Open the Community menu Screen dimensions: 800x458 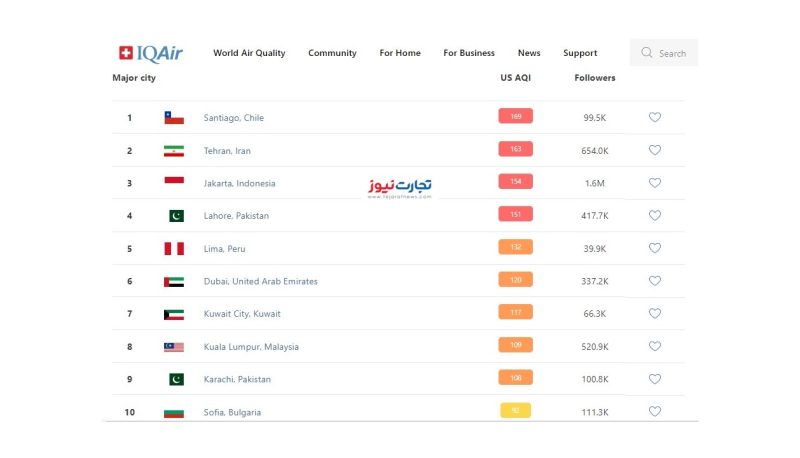[x=332, y=53]
